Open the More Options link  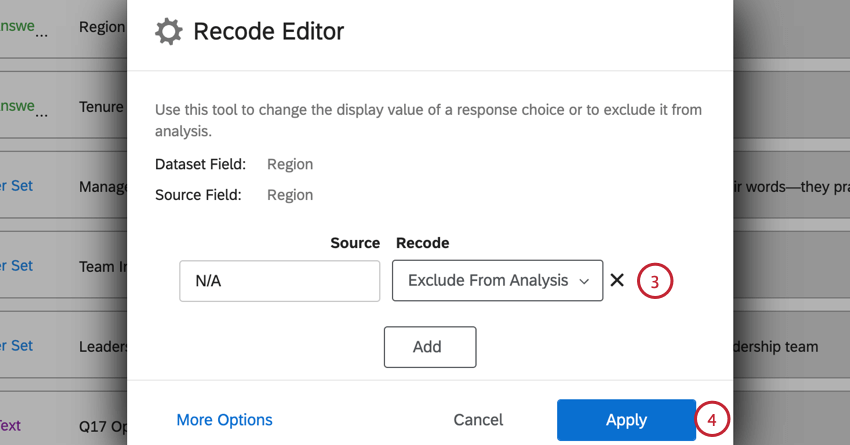click(224, 420)
